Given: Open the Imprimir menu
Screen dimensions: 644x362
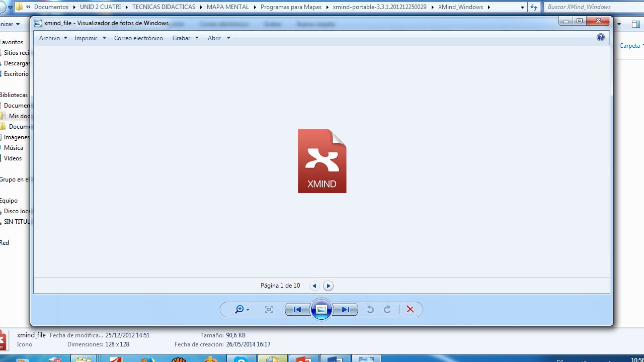Looking at the screenshot, I should tap(91, 38).
